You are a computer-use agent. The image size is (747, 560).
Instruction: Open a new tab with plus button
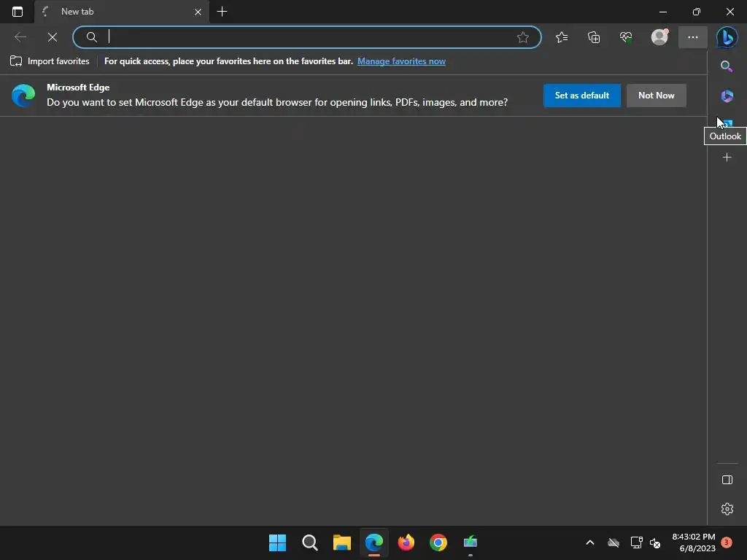tap(222, 12)
